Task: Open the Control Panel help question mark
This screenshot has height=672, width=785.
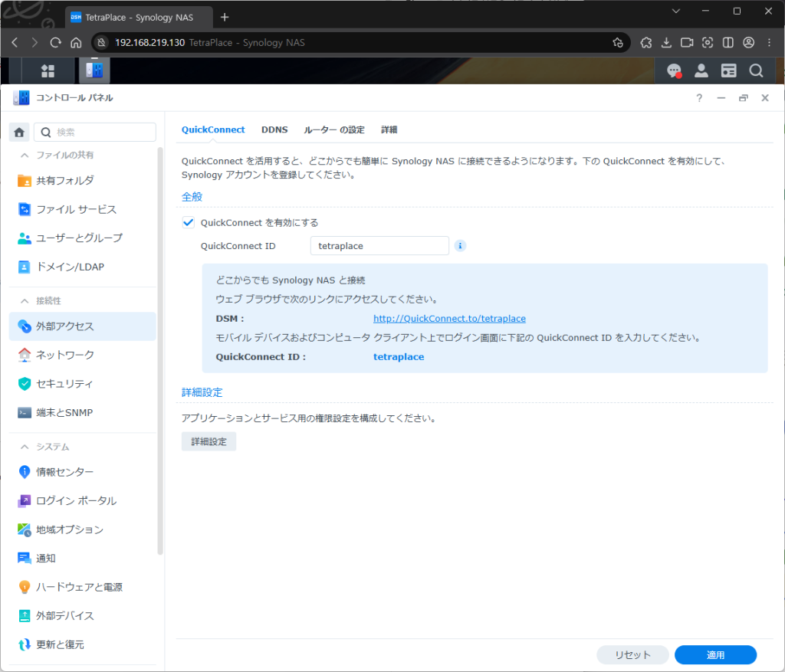Action: click(x=699, y=98)
